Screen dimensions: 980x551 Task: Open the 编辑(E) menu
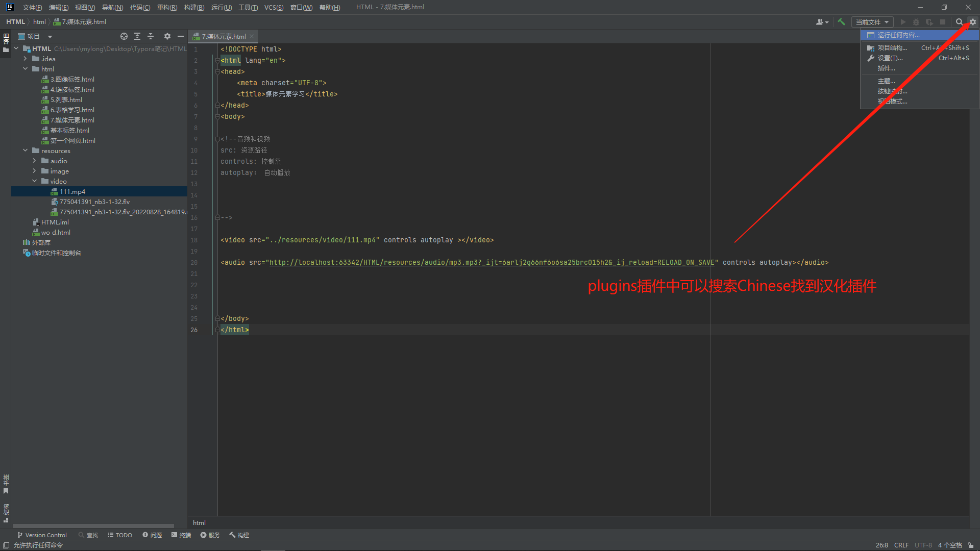[59, 7]
